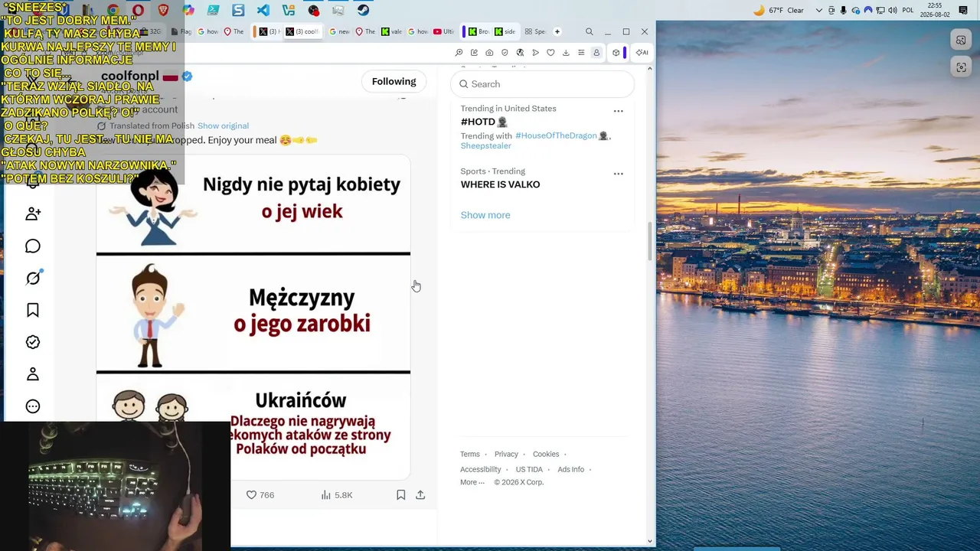Open options for #HOTD trend
980x551 pixels.
coord(619,111)
